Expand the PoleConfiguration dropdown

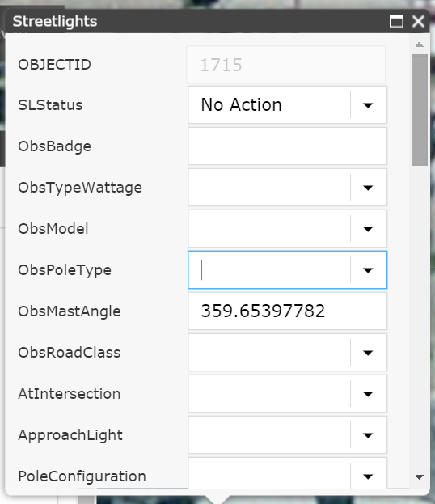tap(368, 474)
